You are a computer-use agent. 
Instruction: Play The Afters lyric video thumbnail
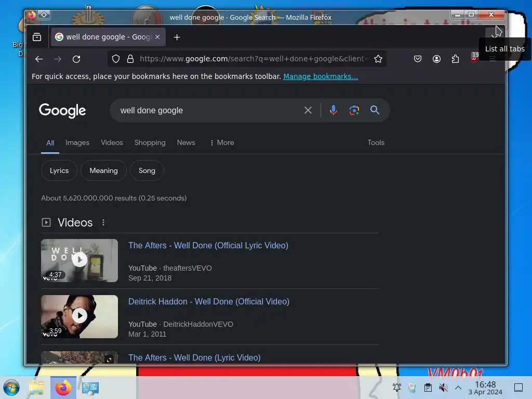point(79,260)
